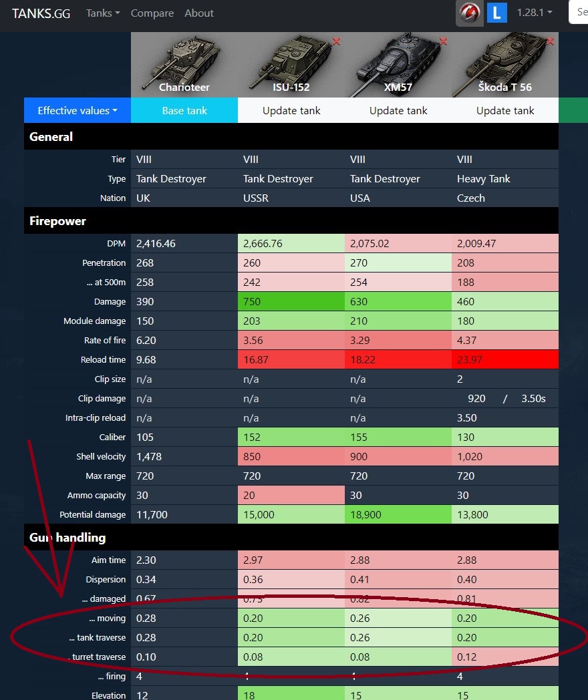The image size is (588, 700).
Task: Click the Type value Heavy Tank
Action: click(x=484, y=178)
